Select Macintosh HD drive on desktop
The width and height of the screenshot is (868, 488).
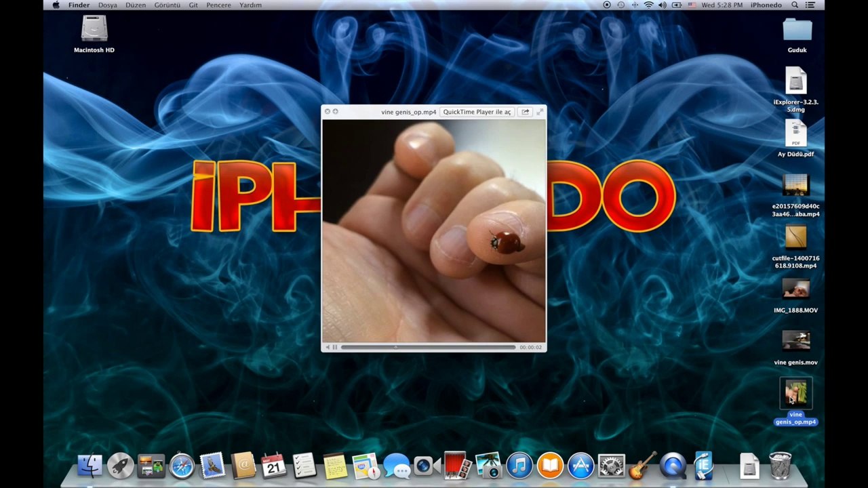pyautogui.click(x=94, y=29)
